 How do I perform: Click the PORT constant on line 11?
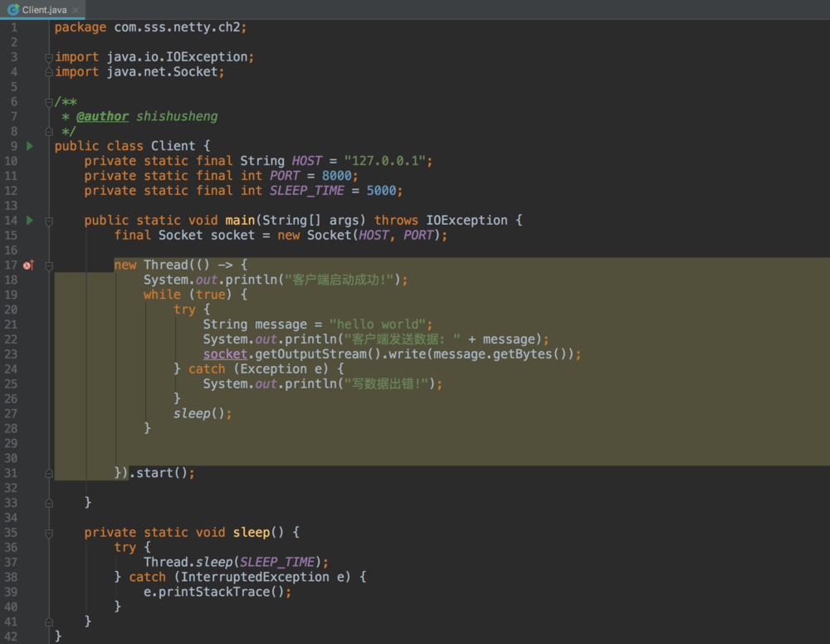click(285, 176)
